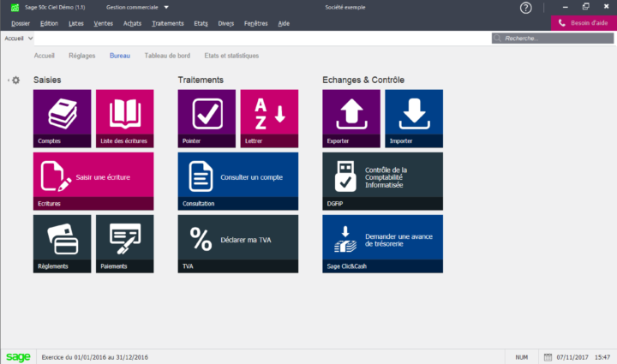The image size is (617, 364).
Task: Click the Saisir une écriture tile
Action: [x=93, y=182]
